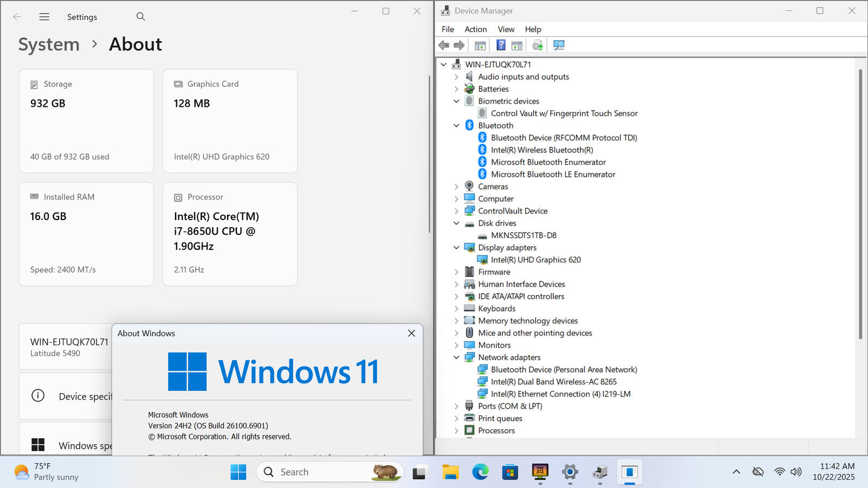Open Device Manager Help toolbar icon
The height and width of the screenshot is (488, 868).
tap(501, 46)
